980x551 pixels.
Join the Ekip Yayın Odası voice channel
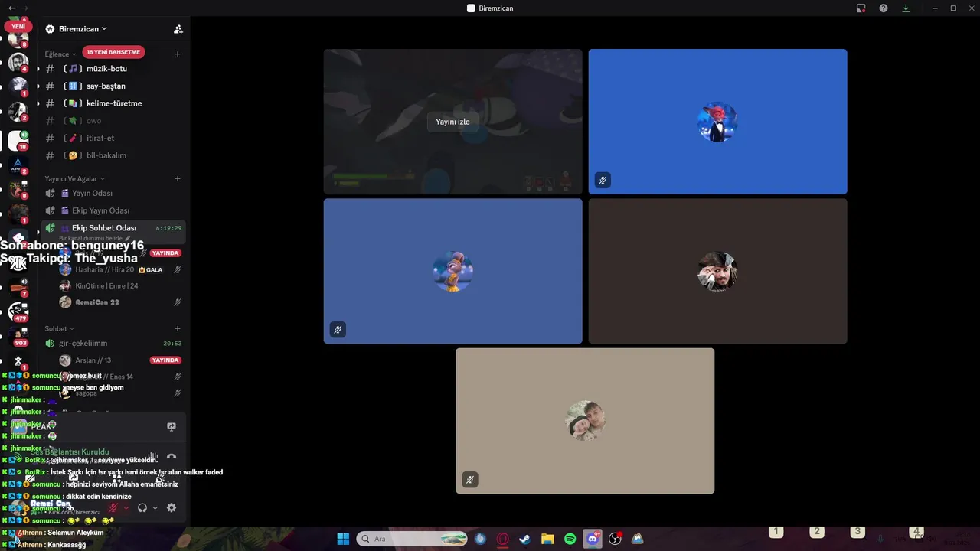tap(113, 210)
